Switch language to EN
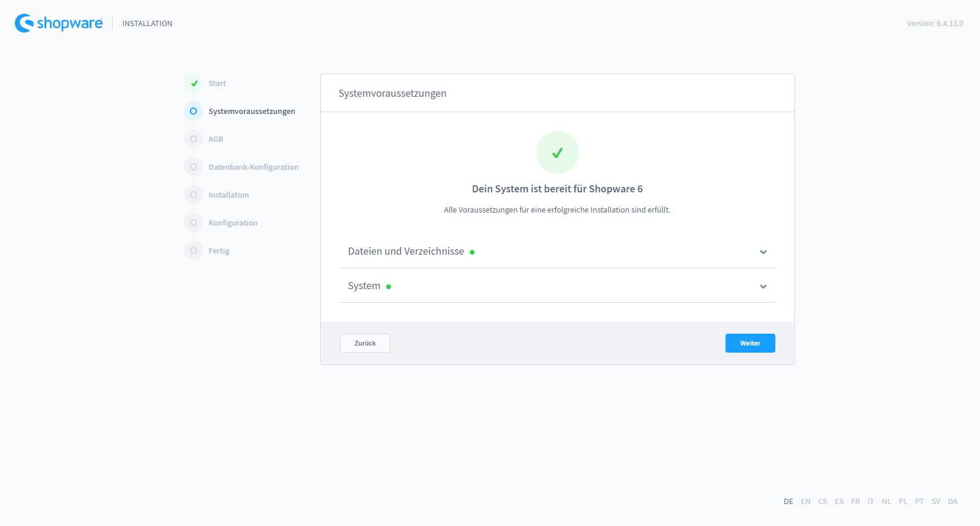The width and height of the screenshot is (980, 526). coord(806,502)
